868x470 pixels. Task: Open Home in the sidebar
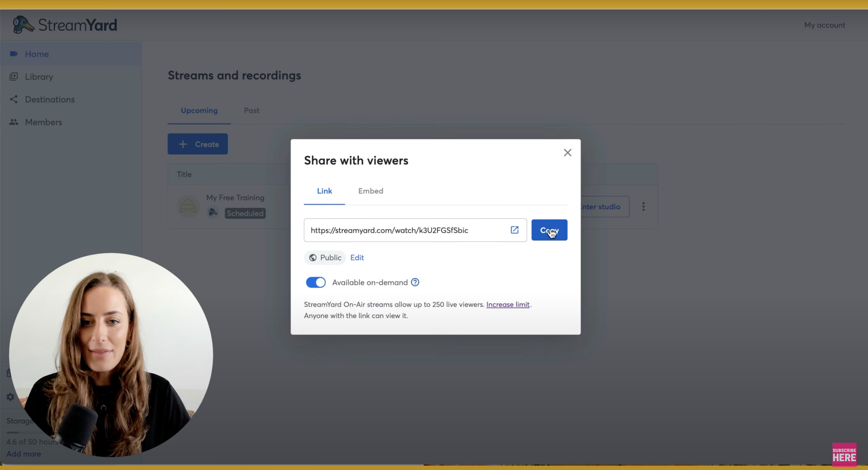click(71, 54)
